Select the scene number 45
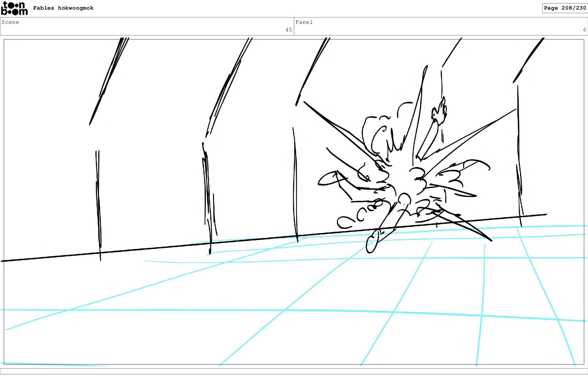The image size is (588, 380). point(288,30)
